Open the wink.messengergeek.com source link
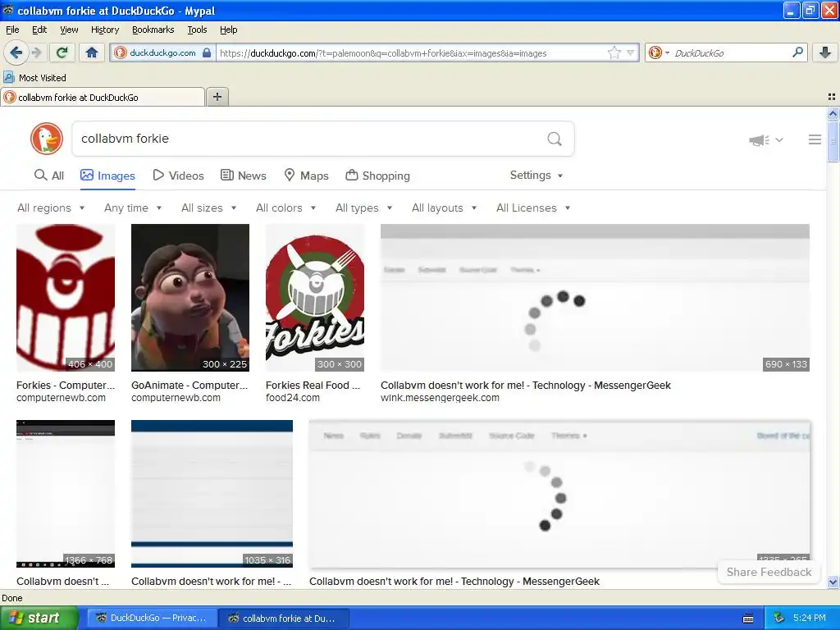The height and width of the screenshot is (630, 840). point(440,398)
